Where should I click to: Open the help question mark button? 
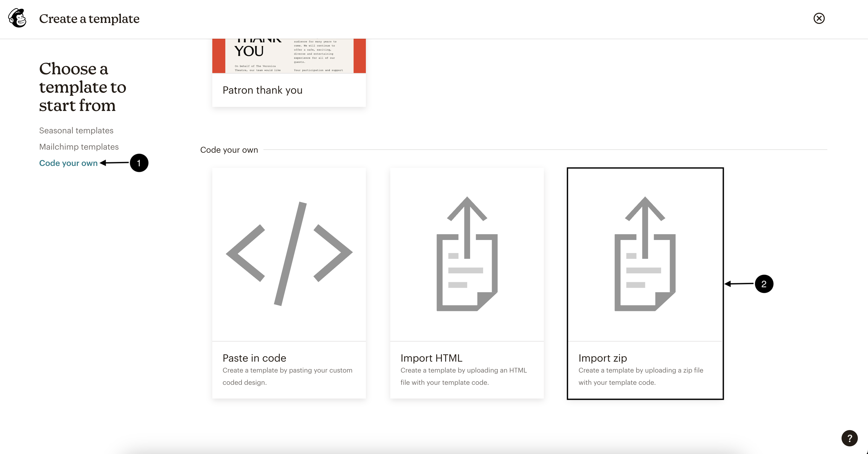click(x=849, y=438)
